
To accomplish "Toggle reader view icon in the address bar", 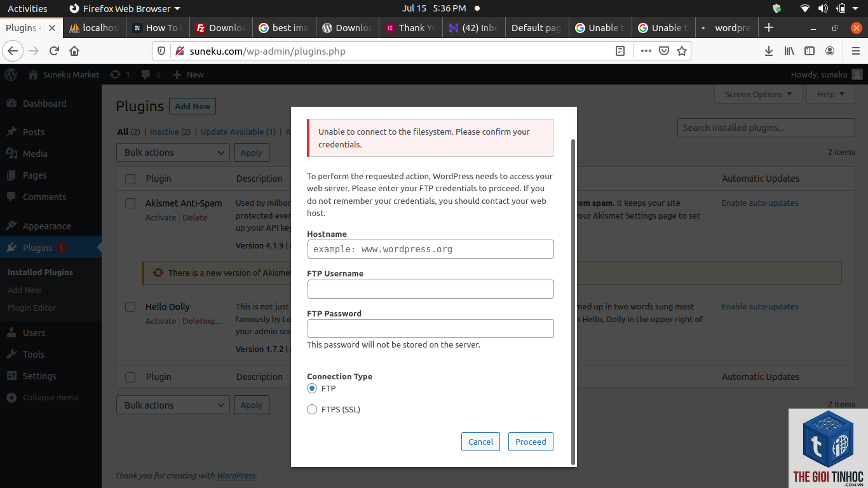I will point(620,51).
